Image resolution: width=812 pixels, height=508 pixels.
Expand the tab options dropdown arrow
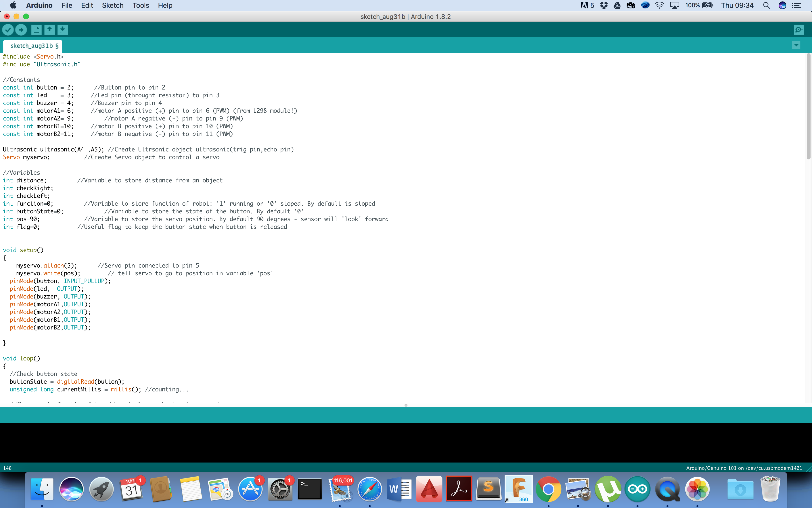point(796,45)
